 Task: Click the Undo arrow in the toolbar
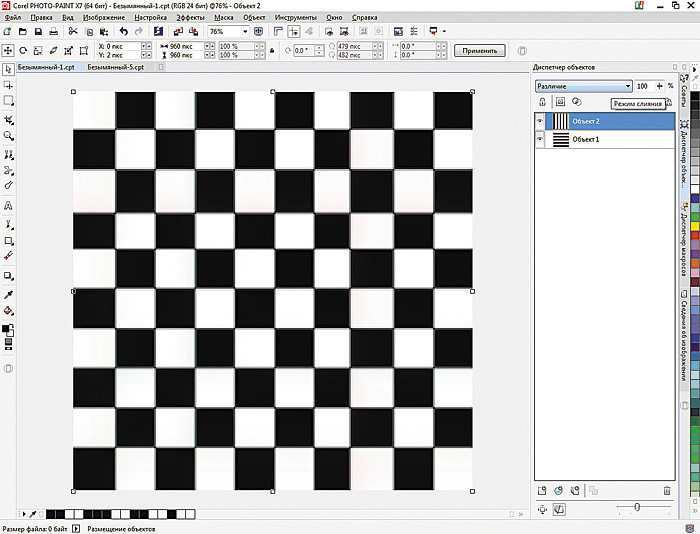pyautogui.click(x=123, y=32)
